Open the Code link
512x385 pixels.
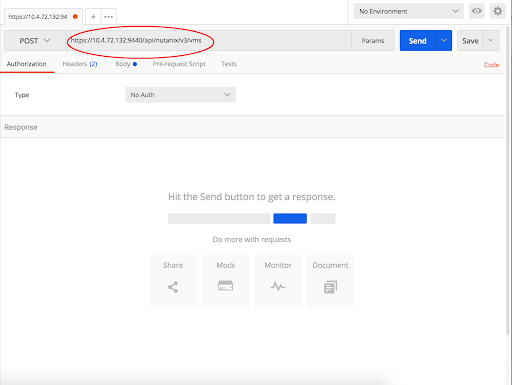[492, 65]
